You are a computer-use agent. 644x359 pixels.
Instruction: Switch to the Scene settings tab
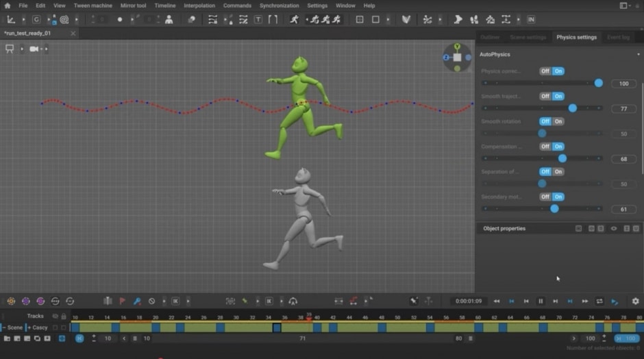click(528, 37)
